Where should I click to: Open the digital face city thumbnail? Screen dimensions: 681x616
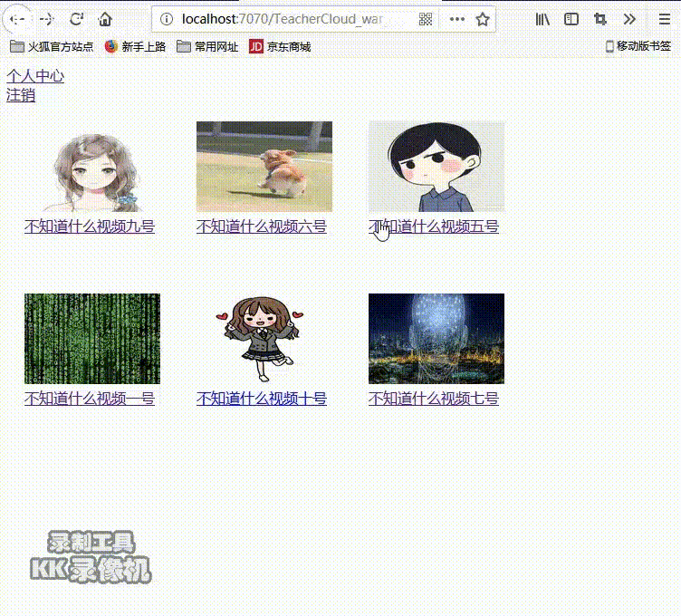[436, 339]
